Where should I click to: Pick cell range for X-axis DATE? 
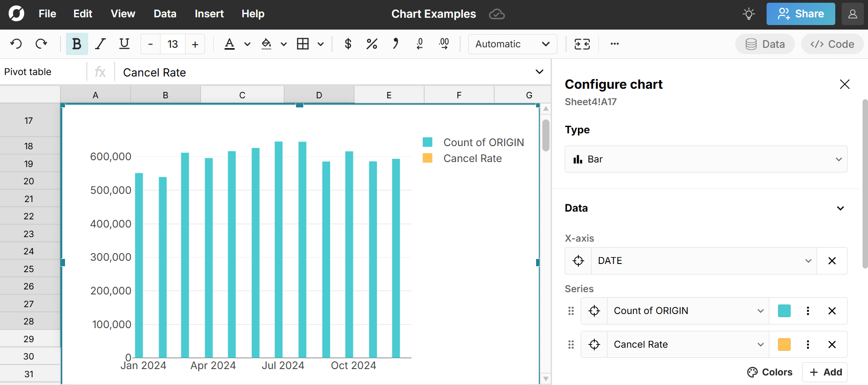point(578,261)
